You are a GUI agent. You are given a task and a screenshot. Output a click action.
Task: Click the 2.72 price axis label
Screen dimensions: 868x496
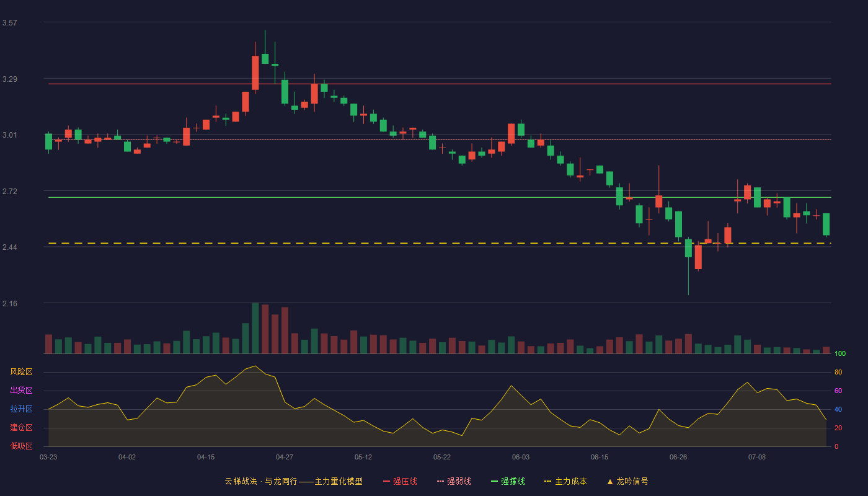pos(10,192)
